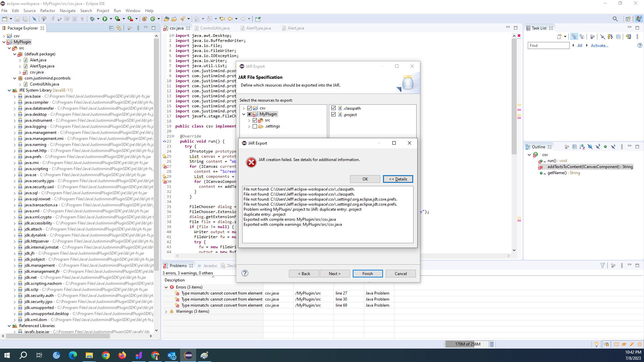This screenshot has height=362, width=644.
Task: Open the Open Perspective icon
Action: (628, 19)
